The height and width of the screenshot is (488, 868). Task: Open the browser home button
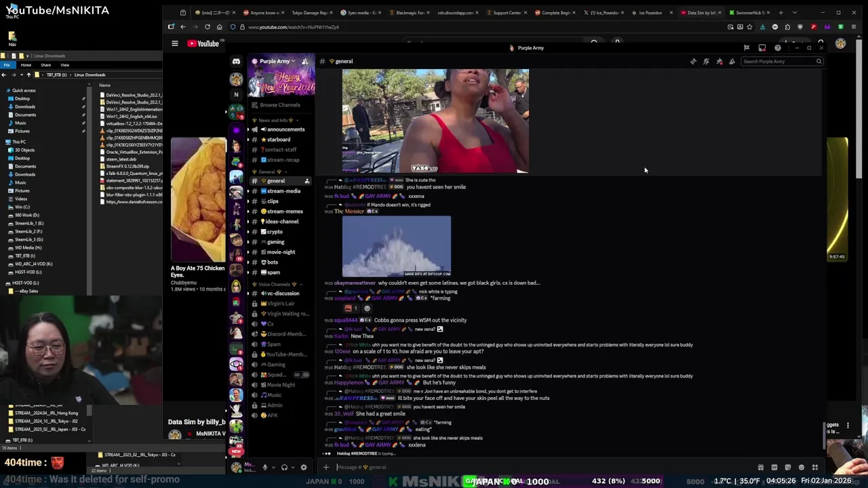click(x=220, y=27)
